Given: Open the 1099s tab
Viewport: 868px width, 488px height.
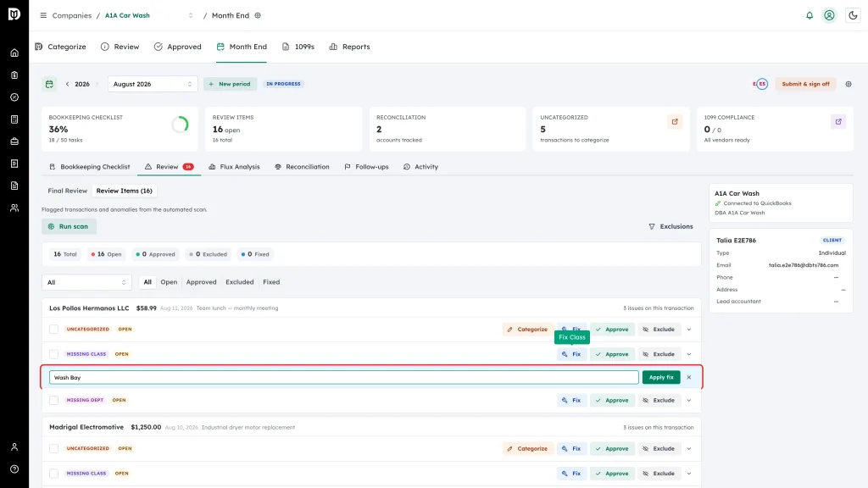Looking at the screenshot, I should click(298, 47).
